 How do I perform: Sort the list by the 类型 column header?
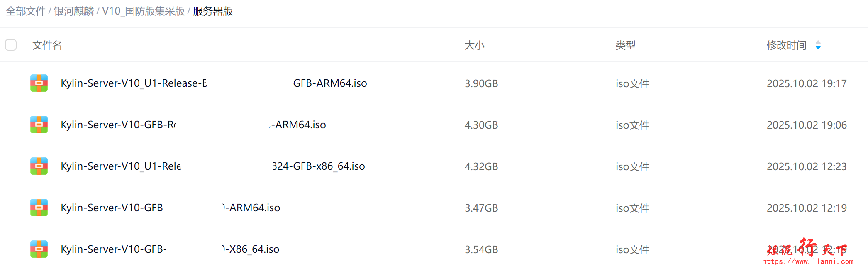[x=625, y=45]
